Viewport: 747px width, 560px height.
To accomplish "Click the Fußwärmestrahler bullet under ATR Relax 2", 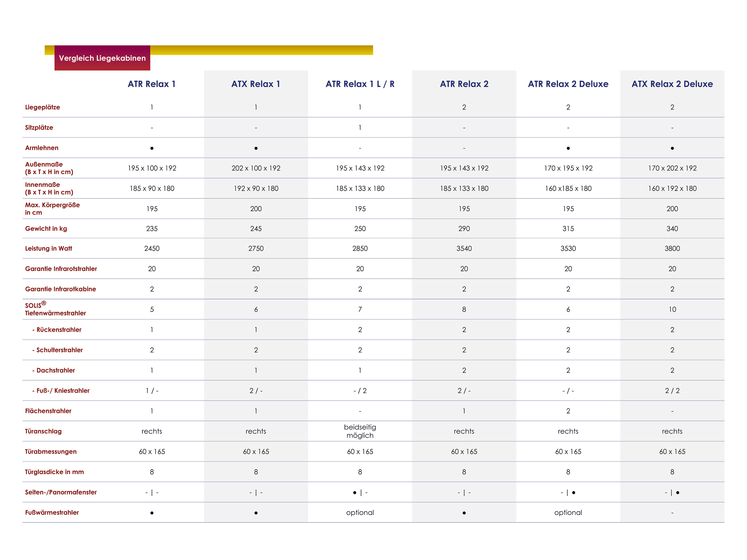I will click(464, 513).
